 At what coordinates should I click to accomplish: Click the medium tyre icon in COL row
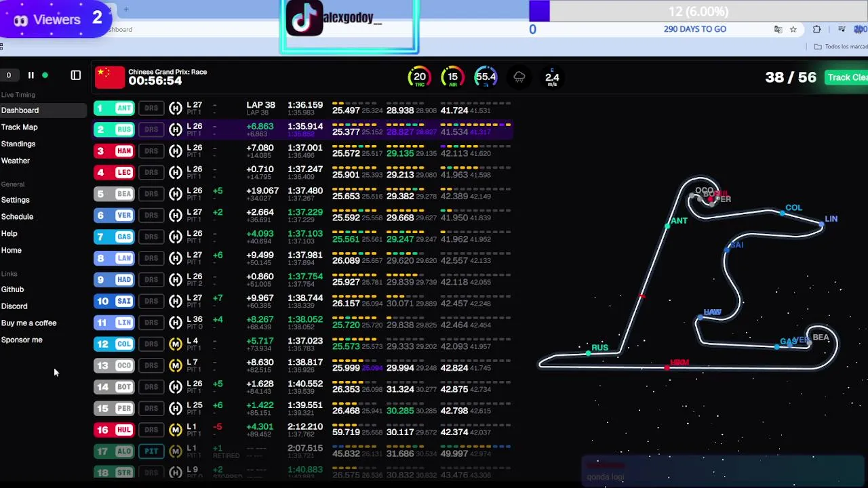pos(176,344)
